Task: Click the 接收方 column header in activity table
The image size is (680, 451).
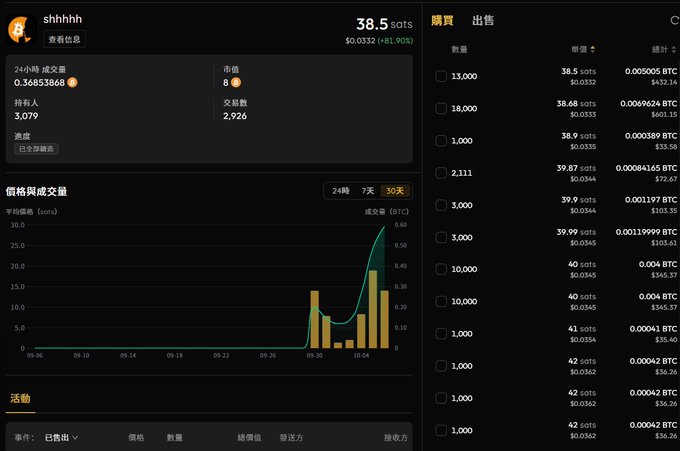Action: 396,438
